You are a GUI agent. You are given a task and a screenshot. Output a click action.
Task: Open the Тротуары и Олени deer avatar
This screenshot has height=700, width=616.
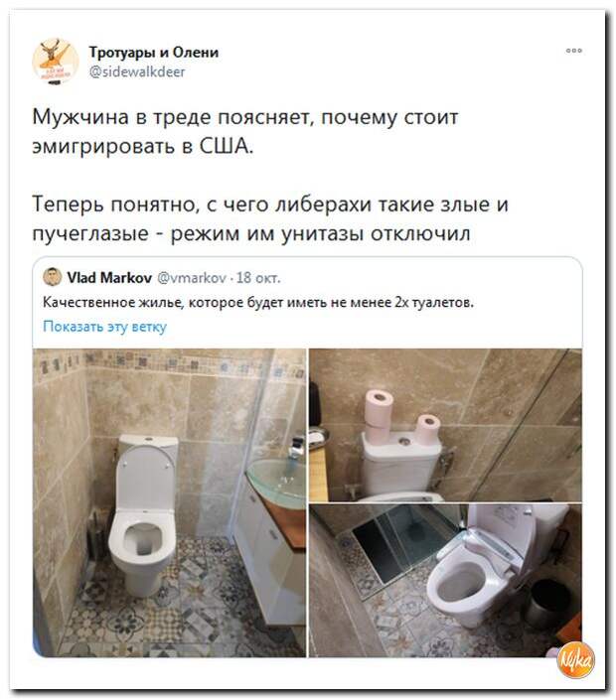pos(56,62)
